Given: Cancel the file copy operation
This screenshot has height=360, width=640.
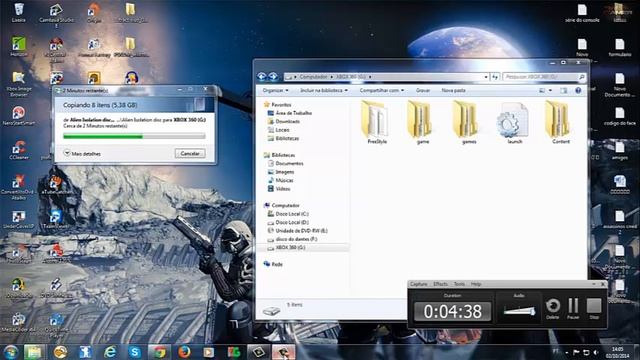Looking at the screenshot, I should pyautogui.click(x=190, y=153).
